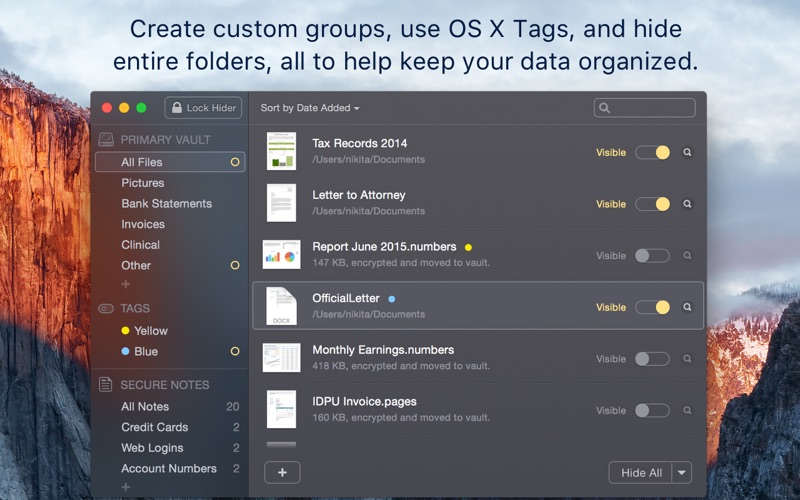Reveal Letter to Attorney with its magnifier icon
The image size is (800, 500).
pos(687,204)
